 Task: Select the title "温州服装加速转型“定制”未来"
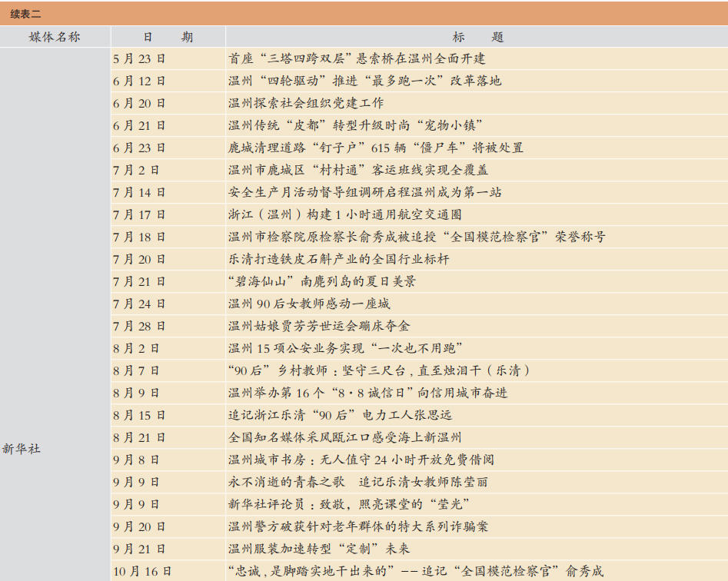click(x=319, y=549)
